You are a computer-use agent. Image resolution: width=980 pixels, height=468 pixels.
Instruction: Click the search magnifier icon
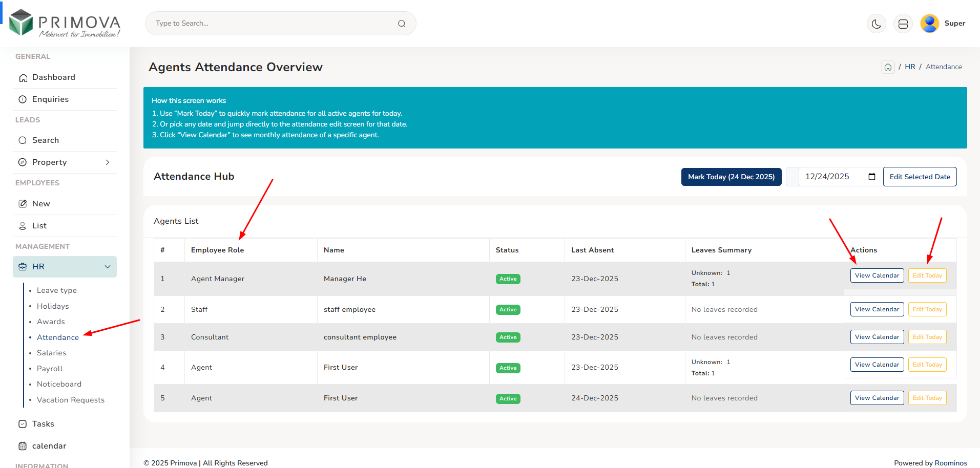tap(402, 24)
